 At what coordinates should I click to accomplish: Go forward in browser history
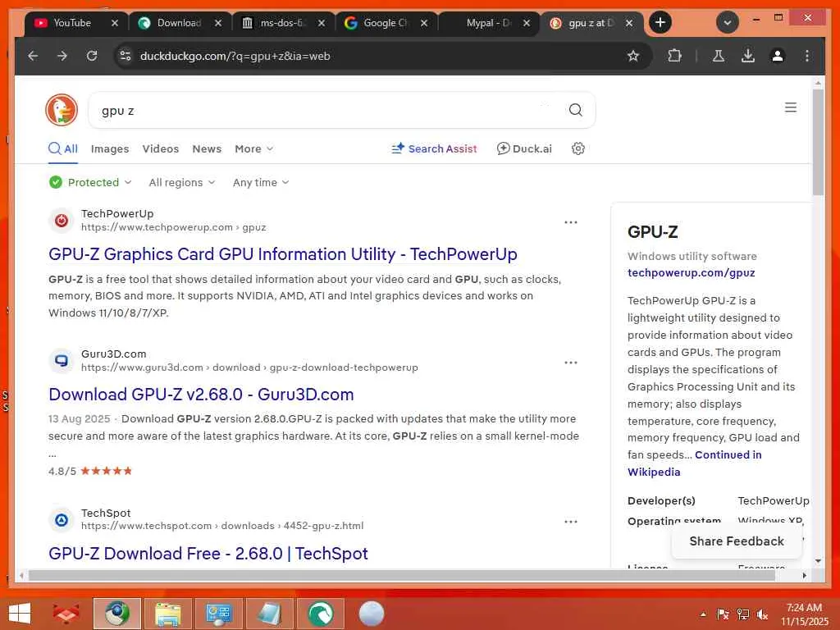pyautogui.click(x=62, y=56)
